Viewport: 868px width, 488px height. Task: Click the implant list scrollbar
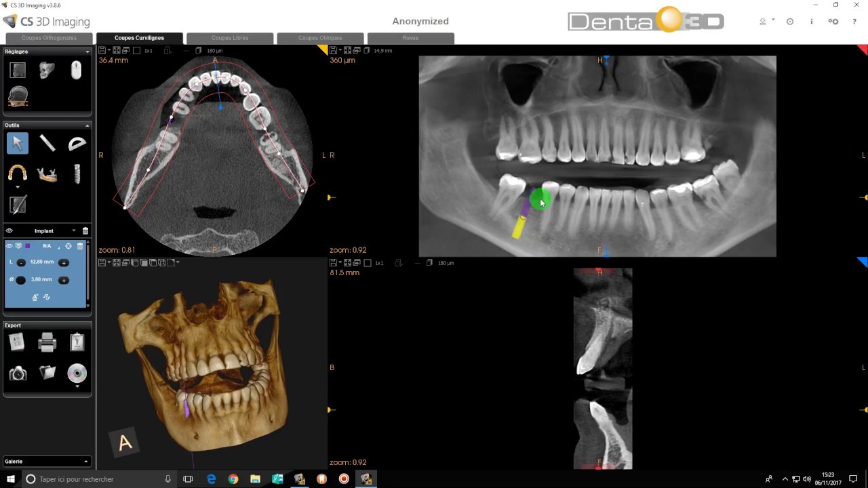[88, 272]
